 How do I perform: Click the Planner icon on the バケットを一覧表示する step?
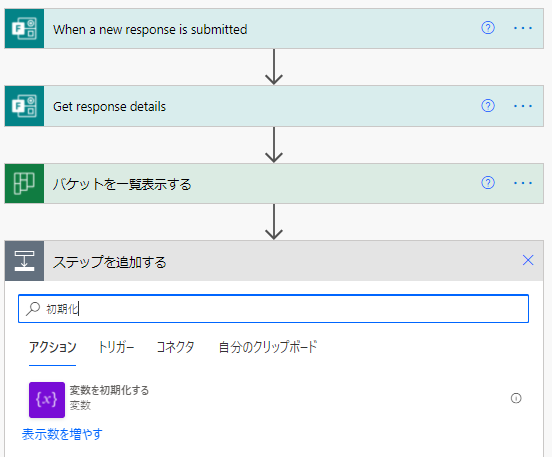[24, 183]
